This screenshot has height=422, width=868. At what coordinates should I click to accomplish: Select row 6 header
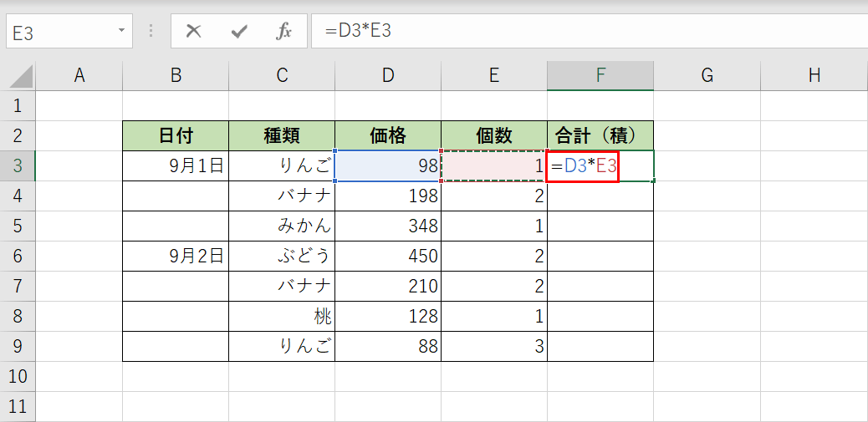[x=18, y=256]
